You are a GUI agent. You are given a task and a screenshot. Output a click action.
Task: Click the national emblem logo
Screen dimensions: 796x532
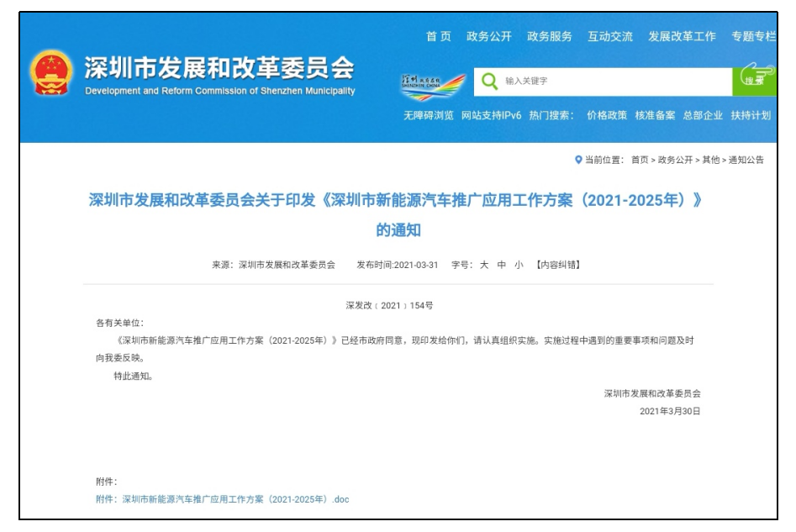coord(51,72)
